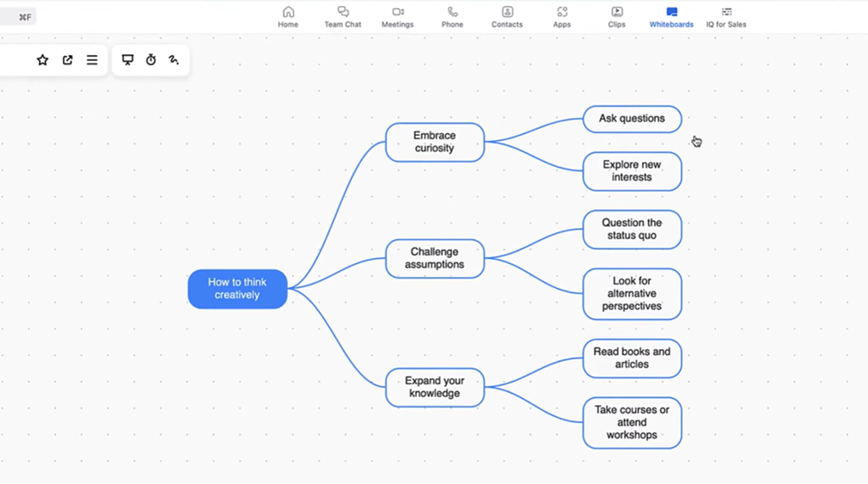
Task: Go to the Home tab
Action: [288, 16]
